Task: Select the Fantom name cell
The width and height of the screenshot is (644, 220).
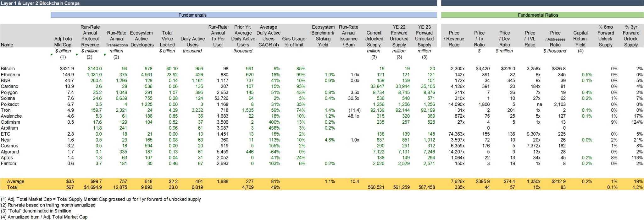Action: 8,164
